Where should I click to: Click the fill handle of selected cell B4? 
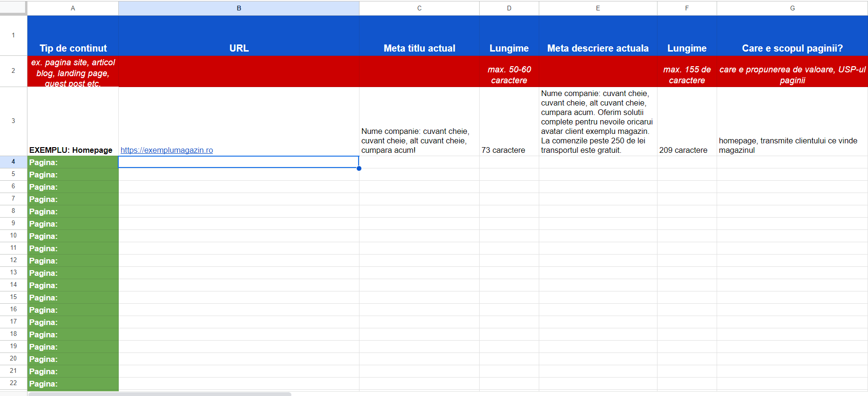click(x=359, y=168)
